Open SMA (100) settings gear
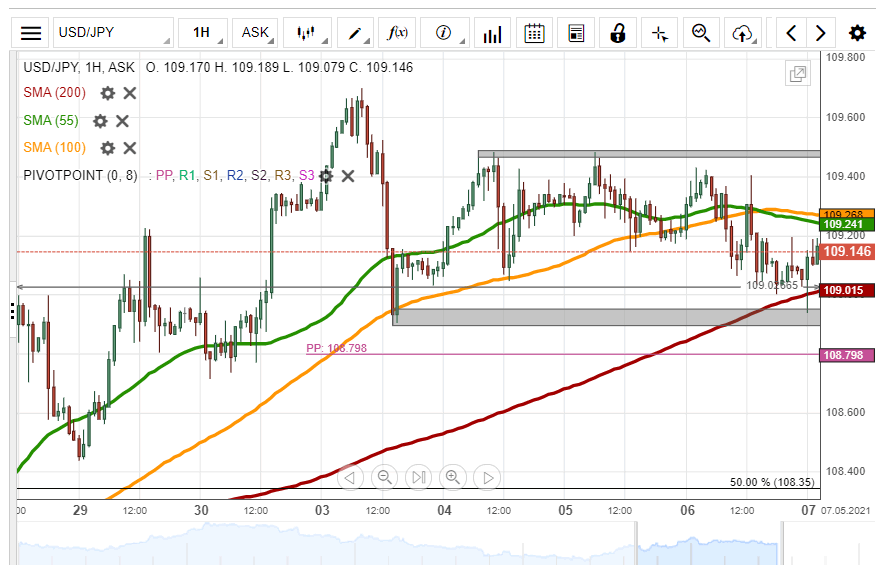Screen dimensions: 882x568 coord(107,148)
